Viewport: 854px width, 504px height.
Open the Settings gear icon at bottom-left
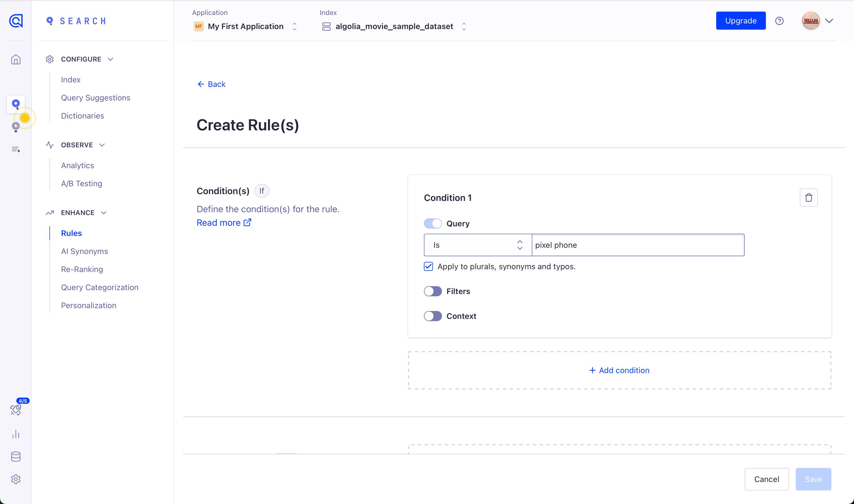coord(16,479)
